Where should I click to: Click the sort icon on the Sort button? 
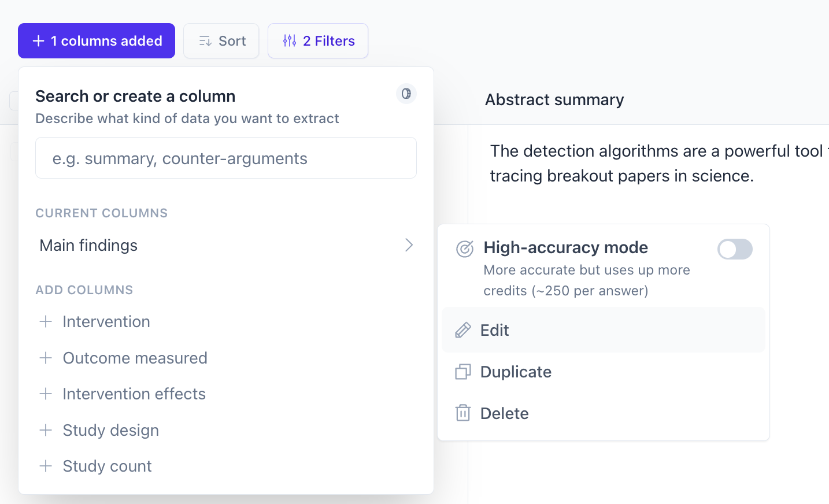coord(205,40)
